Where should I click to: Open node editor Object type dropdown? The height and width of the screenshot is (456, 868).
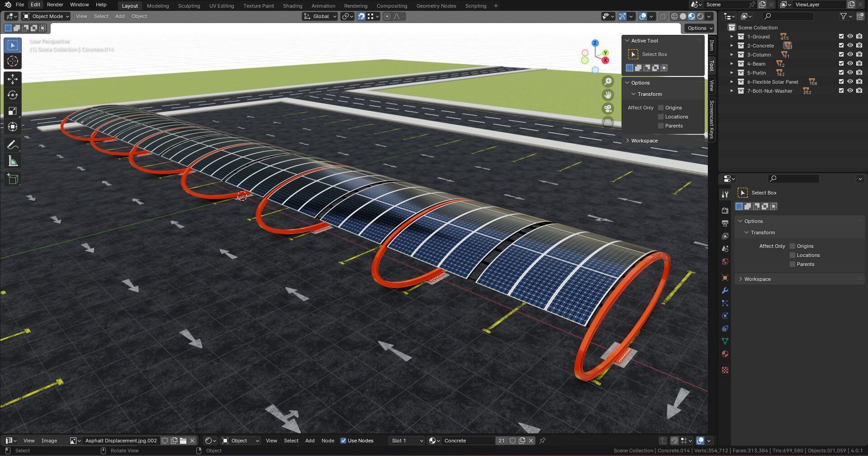(240, 441)
